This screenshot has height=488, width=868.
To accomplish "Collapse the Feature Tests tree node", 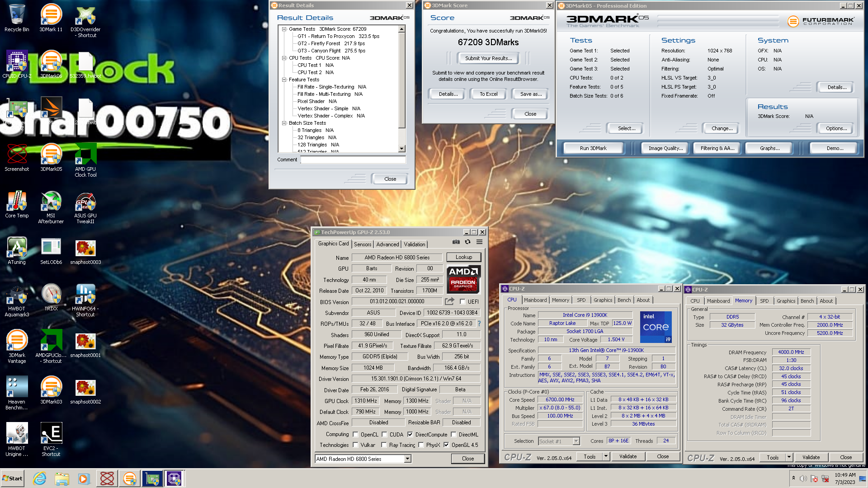I will tap(284, 80).
